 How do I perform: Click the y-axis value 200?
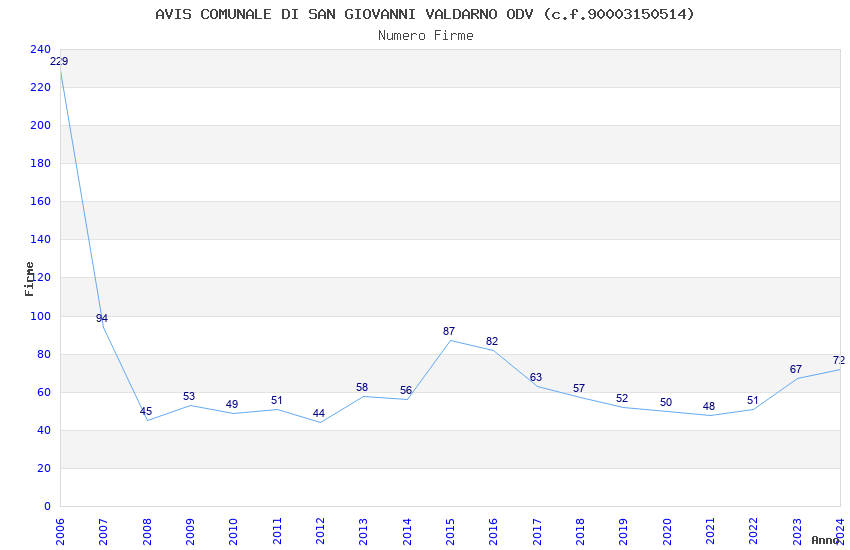pos(41,125)
